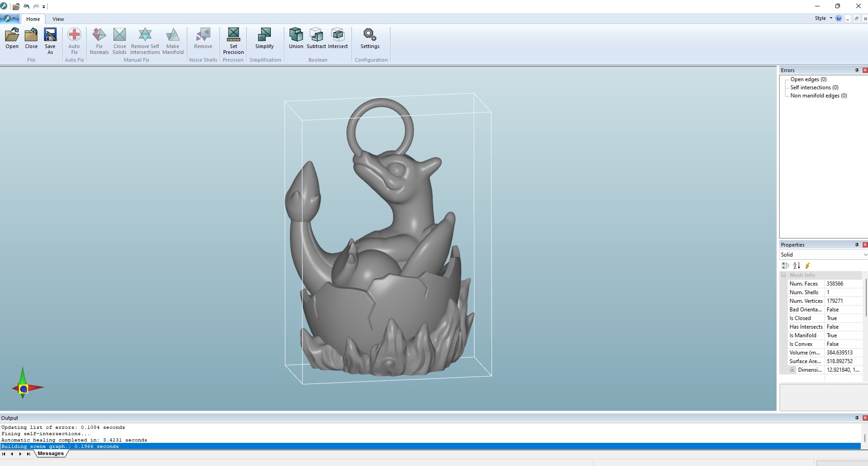Click Volume value 384.639513

tap(843, 353)
